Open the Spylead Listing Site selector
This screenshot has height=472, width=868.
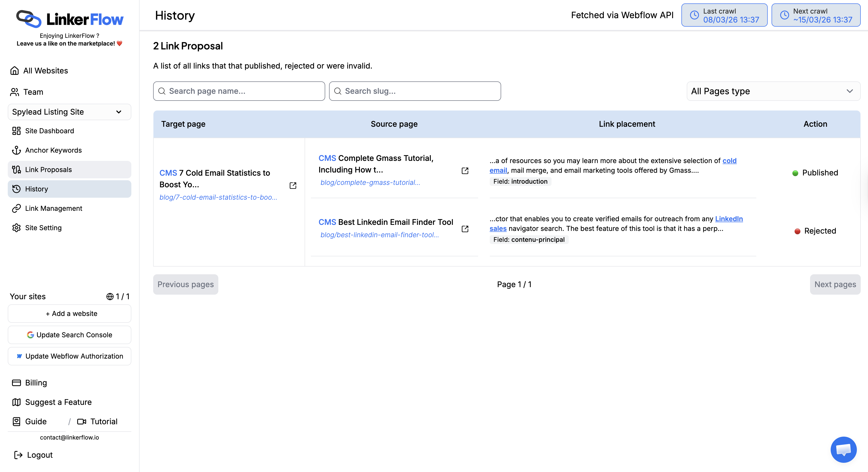tap(69, 112)
